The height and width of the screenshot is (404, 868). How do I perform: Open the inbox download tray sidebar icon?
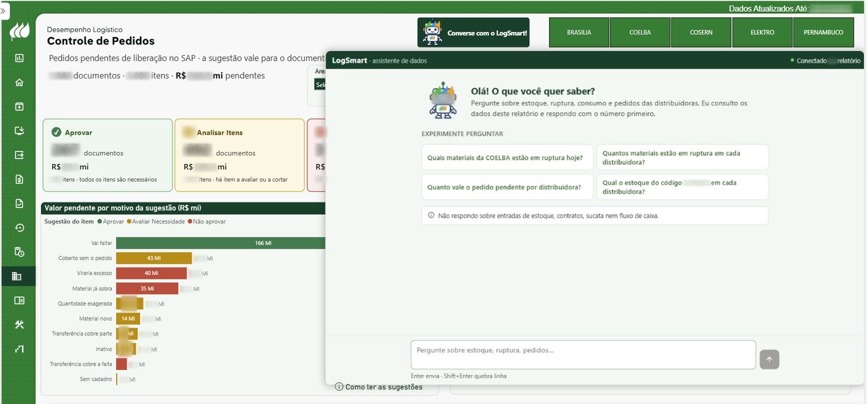(19, 106)
